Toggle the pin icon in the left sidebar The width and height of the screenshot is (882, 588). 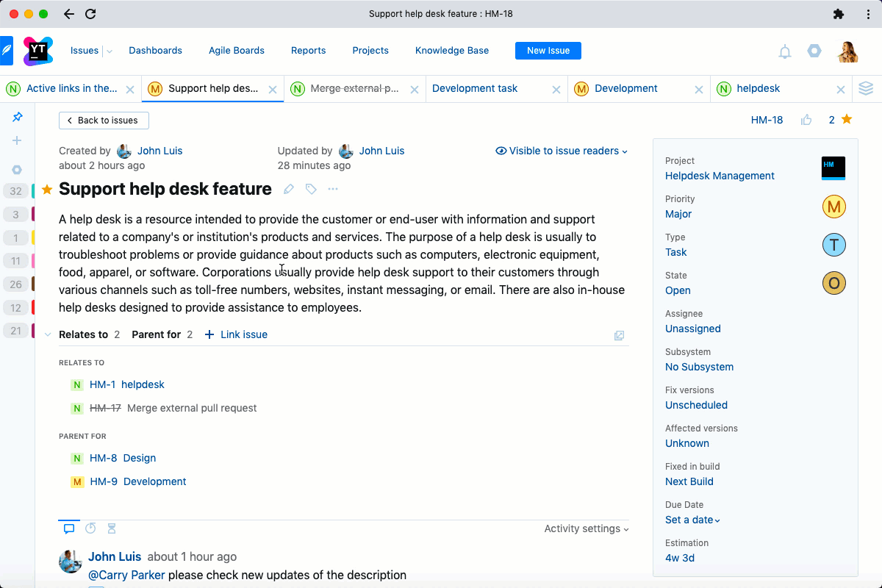(x=18, y=117)
